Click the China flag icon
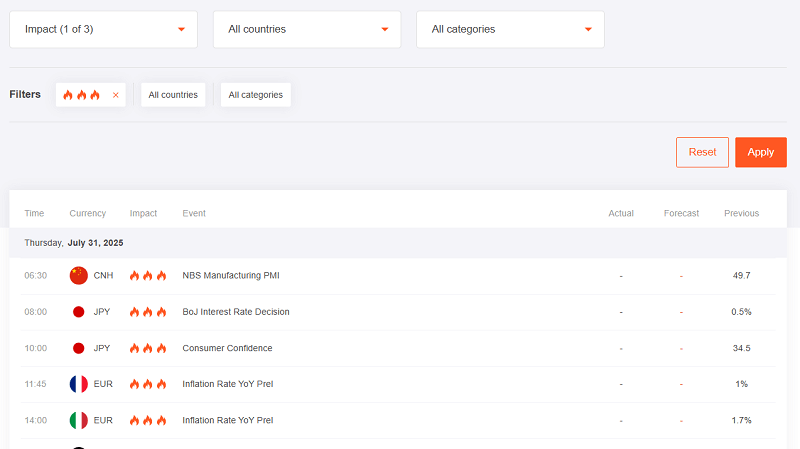 [79, 276]
